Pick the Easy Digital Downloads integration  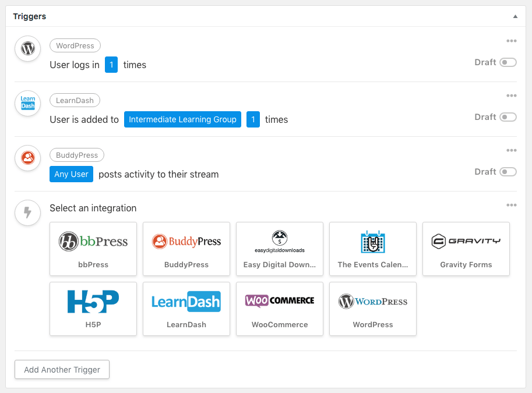280,249
